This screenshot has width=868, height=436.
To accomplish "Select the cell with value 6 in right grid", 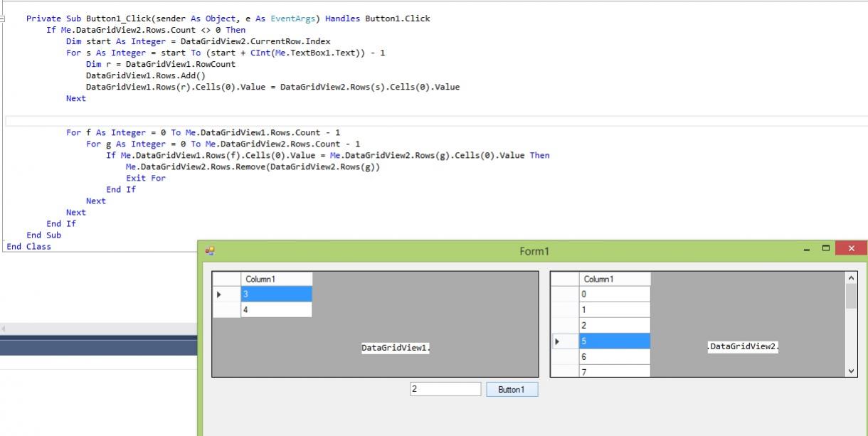I will (615, 356).
